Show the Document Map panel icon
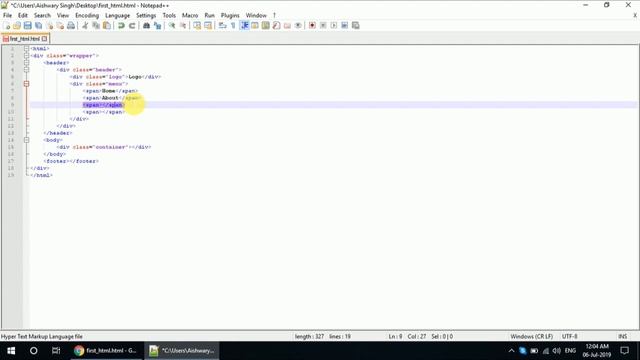 click(x=266, y=26)
